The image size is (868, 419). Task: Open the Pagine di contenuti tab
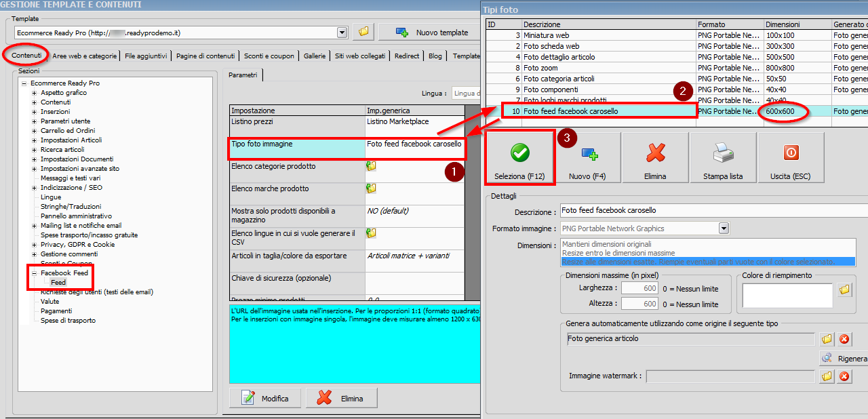[205, 56]
